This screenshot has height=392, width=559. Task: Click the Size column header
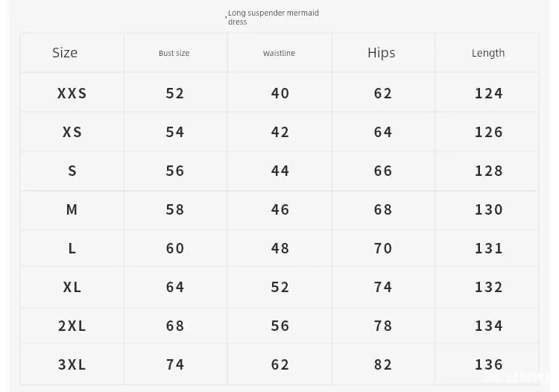pyautogui.click(x=65, y=53)
